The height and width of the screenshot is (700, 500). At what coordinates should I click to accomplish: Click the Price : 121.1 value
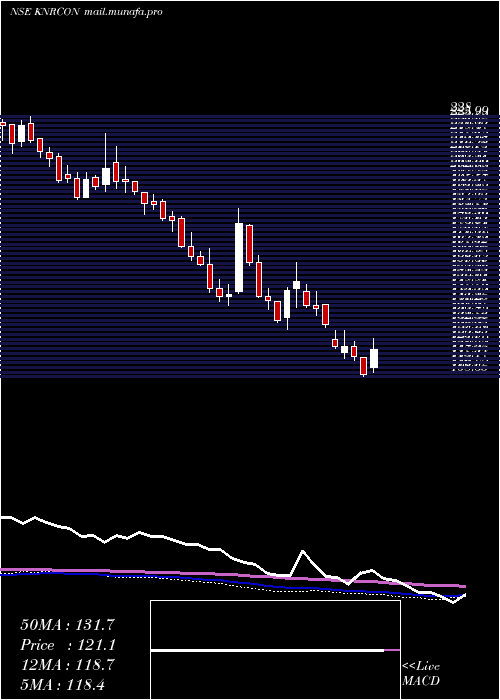[x=68, y=645]
